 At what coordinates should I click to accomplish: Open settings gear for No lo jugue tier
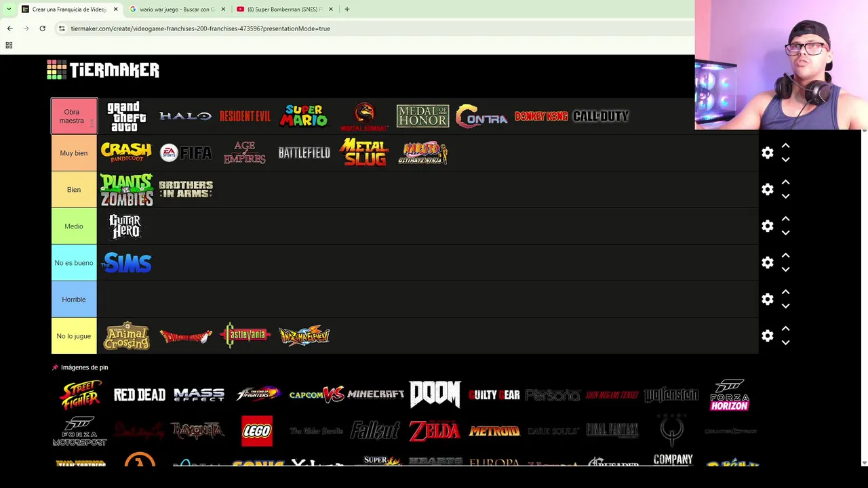pos(767,336)
